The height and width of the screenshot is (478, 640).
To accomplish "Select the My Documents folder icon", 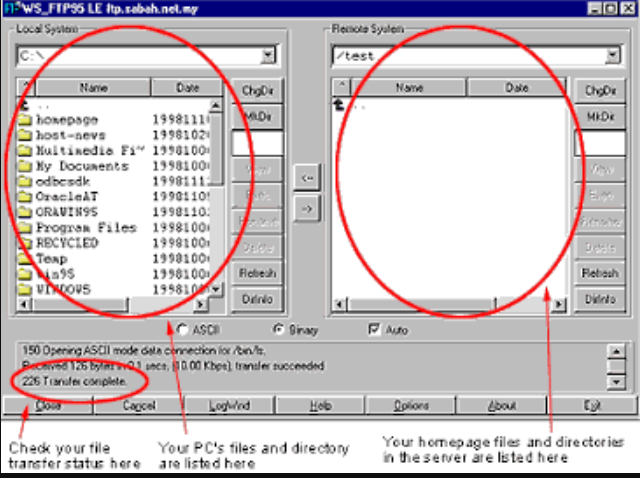I will click(x=25, y=165).
